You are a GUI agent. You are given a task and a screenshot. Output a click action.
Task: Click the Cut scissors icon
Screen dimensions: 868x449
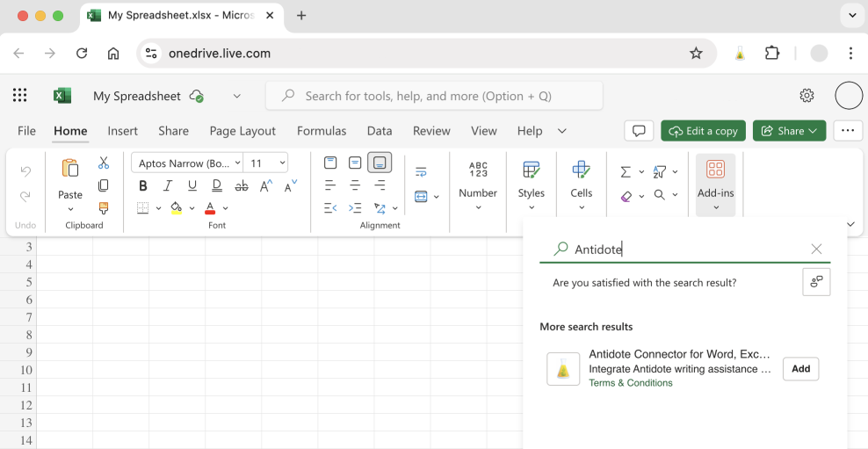click(x=104, y=163)
